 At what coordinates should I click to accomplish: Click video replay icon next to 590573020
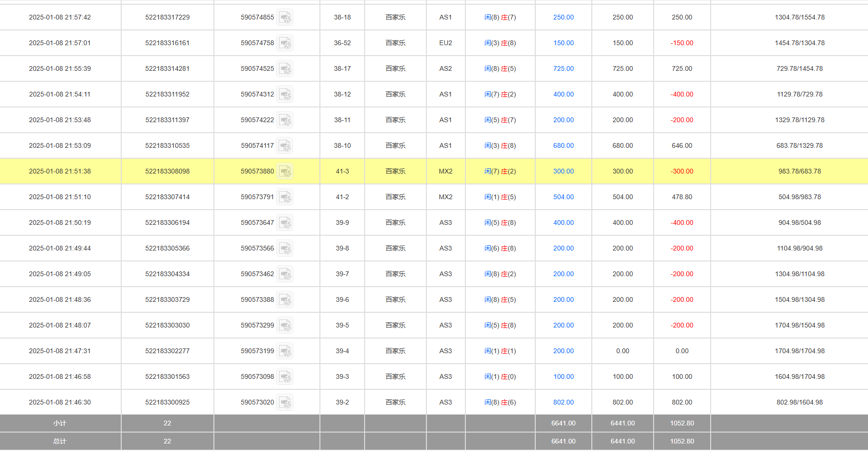coord(285,403)
